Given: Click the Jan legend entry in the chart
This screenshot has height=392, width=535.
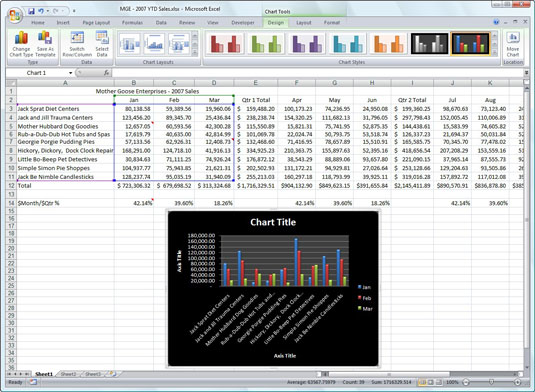Looking at the screenshot, I should 364,287.
